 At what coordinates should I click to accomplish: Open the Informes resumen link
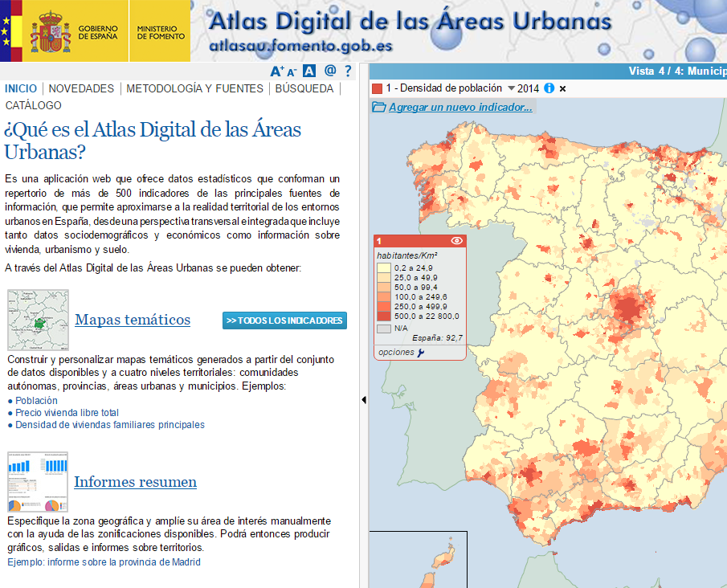pyautogui.click(x=136, y=482)
